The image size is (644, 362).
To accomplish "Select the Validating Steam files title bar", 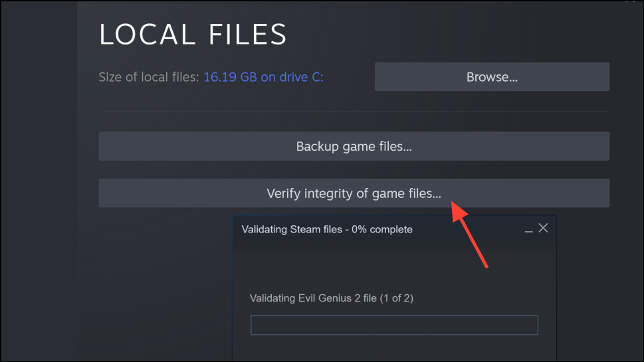I will coord(394,229).
